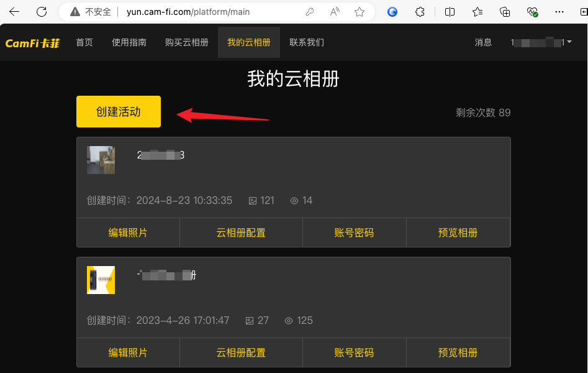
Task: Click the first album's cover thumbnail
Action: pos(101,160)
